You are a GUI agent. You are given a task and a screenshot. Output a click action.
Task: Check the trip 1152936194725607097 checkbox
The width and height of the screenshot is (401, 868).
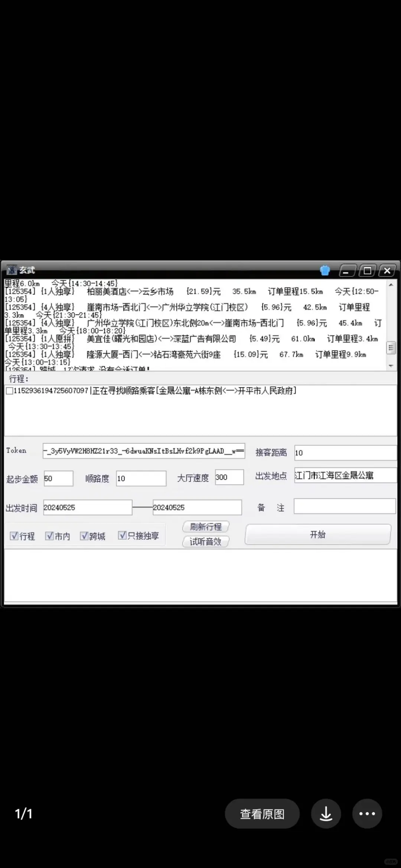(9, 391)
